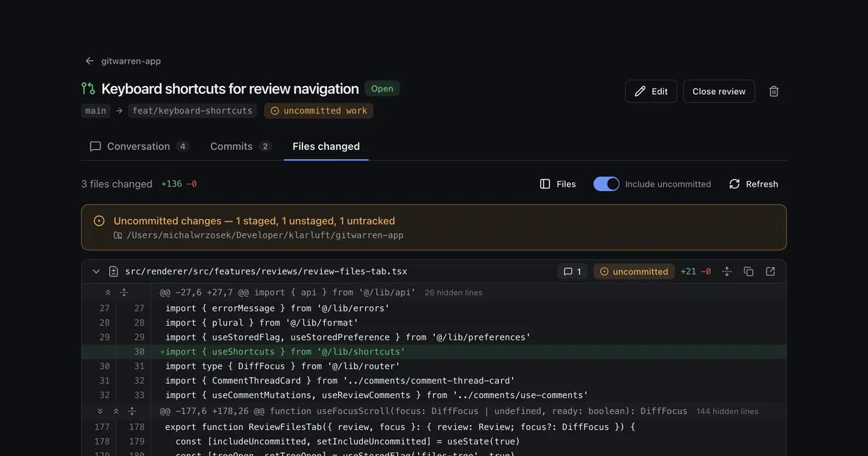
Task: Expand all 26 hidden lines of the first hunk
Action: 124,292
